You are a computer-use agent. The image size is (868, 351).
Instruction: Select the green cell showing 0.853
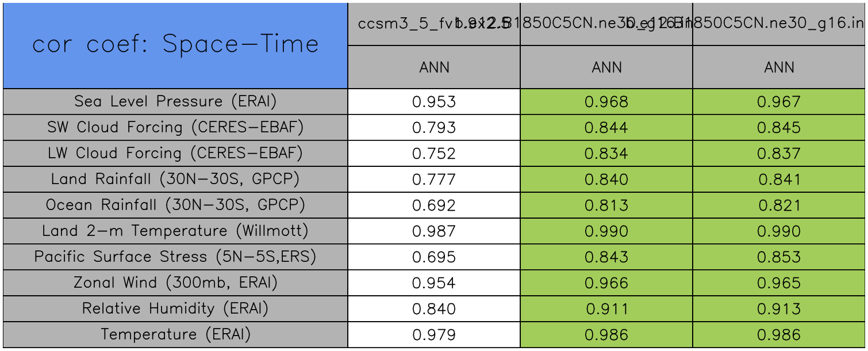pos(779,257)
